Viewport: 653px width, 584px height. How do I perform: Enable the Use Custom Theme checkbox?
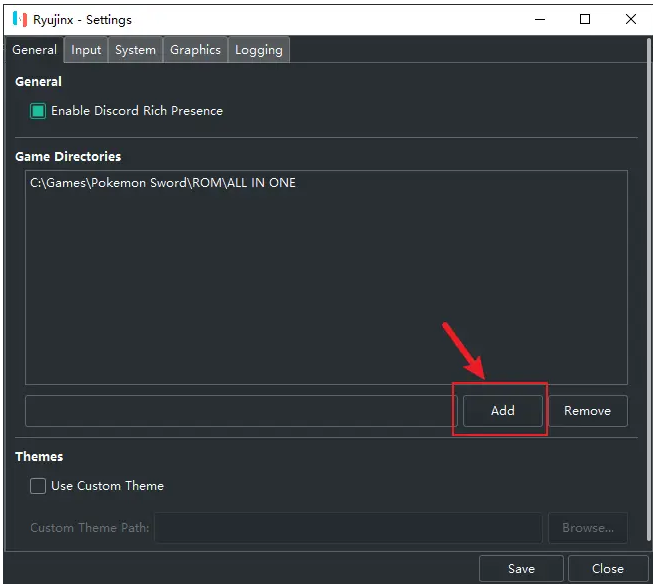[x=38, y=486]
